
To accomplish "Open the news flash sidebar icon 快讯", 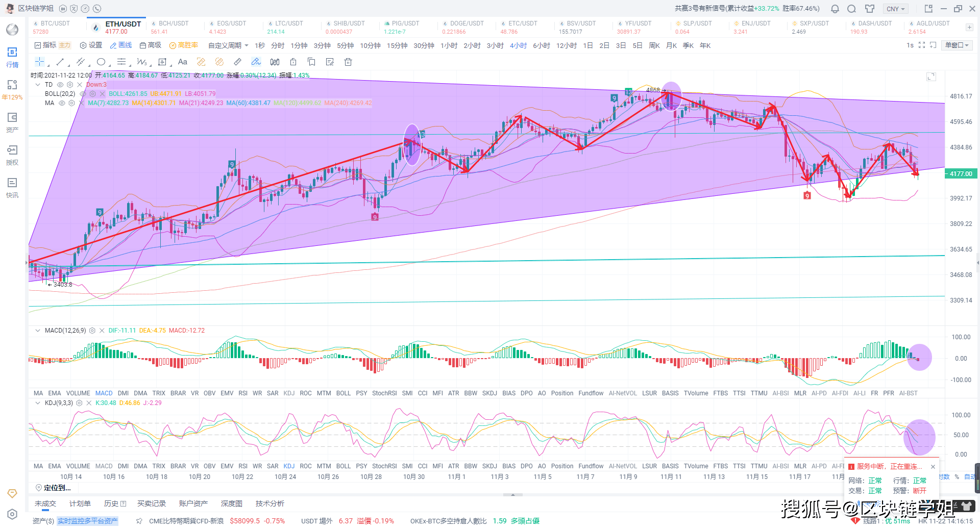I will pos(12,187).
